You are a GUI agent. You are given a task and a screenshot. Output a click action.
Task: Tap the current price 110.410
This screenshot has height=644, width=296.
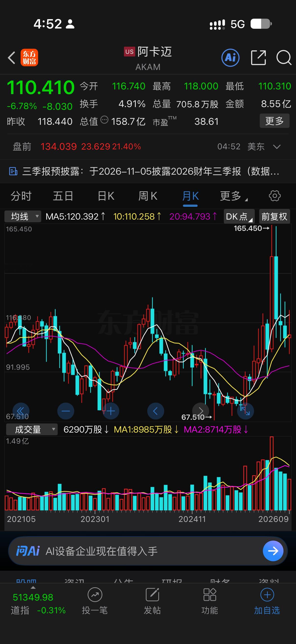point(40,87)
